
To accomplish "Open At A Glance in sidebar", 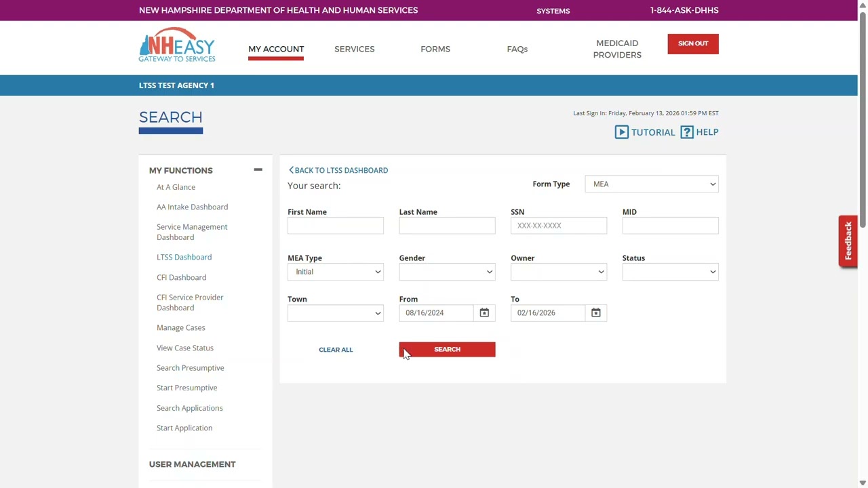I will click(x=176, y=187).
